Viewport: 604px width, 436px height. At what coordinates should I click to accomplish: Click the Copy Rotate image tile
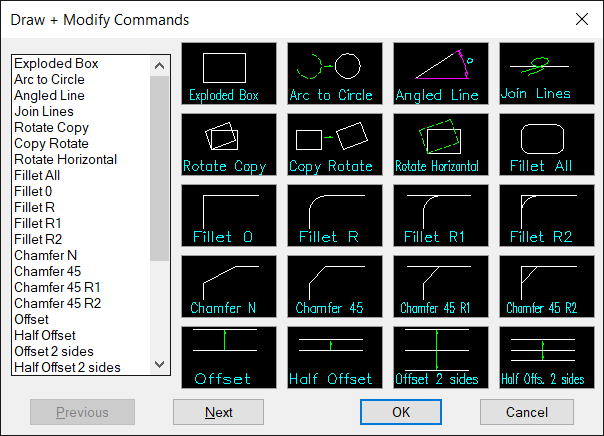tap(335, 144)
